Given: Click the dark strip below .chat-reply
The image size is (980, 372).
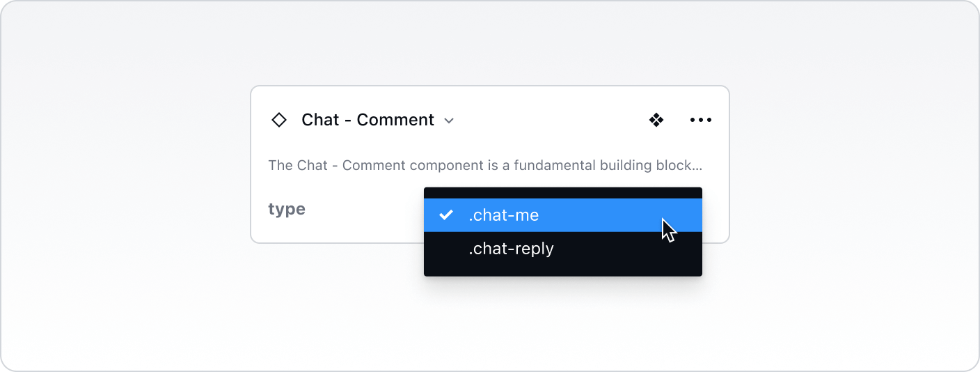Looking at the screenshot, I should pyautogui.click(x=562, y=270).
